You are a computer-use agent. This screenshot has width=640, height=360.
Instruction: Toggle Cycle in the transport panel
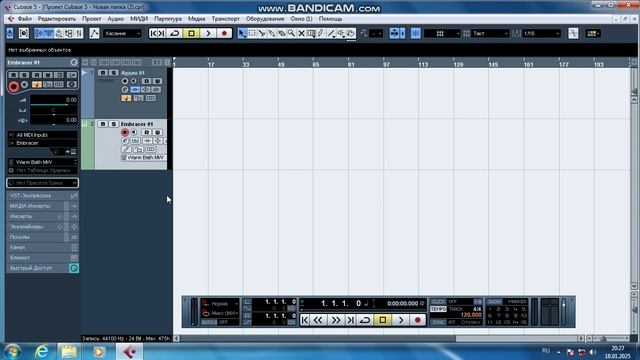coord(365,320)
